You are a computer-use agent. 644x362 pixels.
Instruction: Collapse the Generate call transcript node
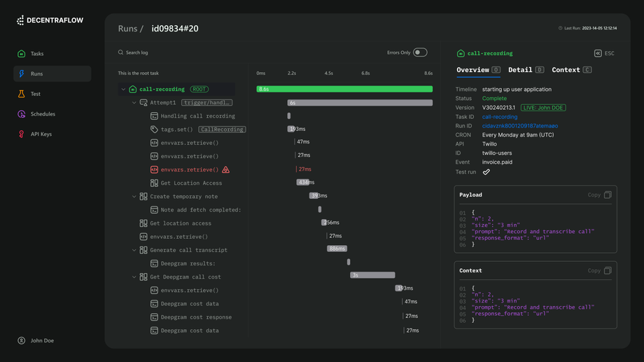134,250
